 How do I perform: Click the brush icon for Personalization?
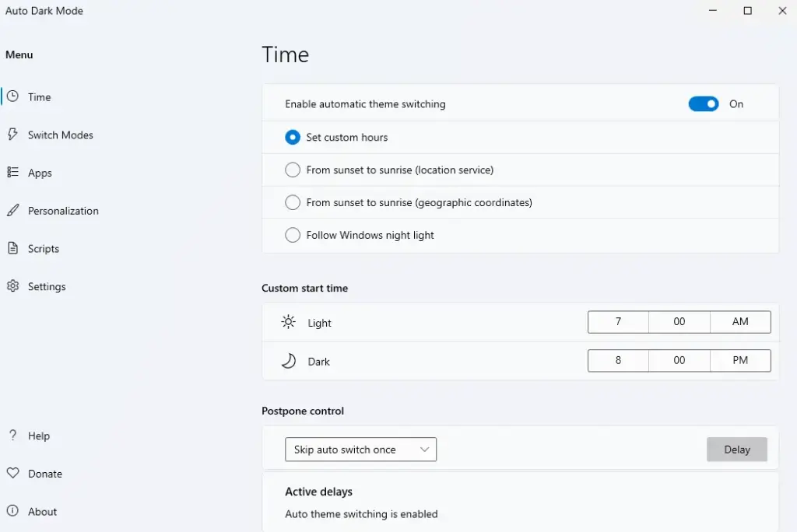(12, 210)
